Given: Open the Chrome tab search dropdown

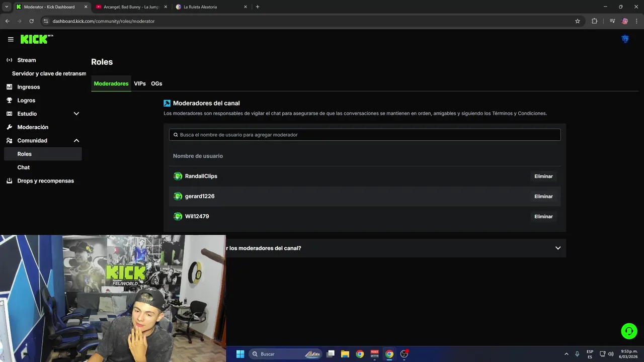Looking at the screenshot, I should 7,7.
